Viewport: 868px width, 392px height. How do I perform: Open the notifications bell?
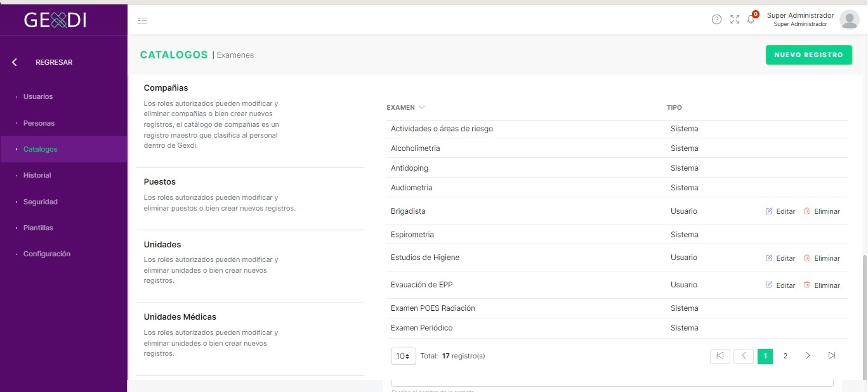pyautogui.click(x=751, y=20)
